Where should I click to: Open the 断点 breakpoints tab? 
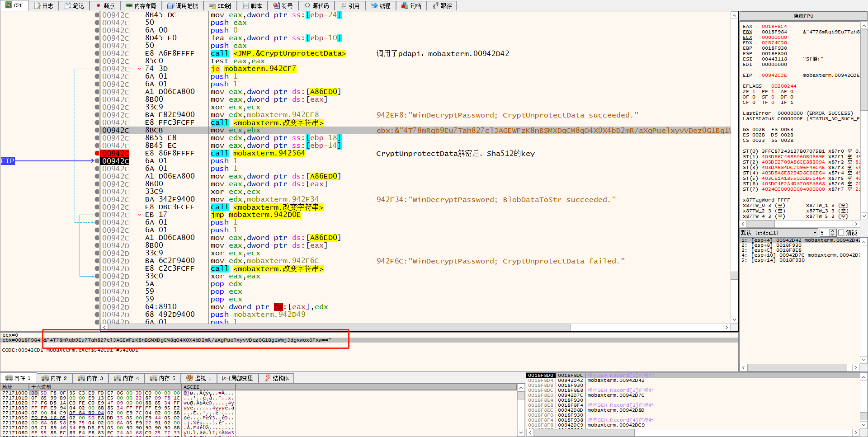(x=105, y=6)
